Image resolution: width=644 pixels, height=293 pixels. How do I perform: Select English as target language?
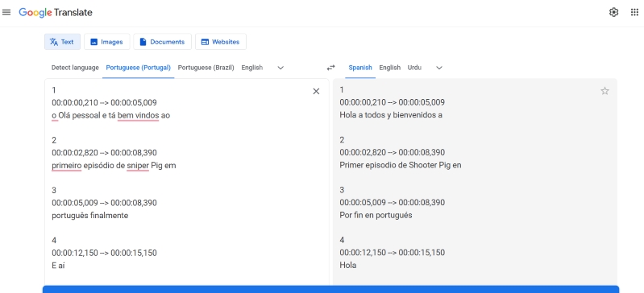[390, 68]
